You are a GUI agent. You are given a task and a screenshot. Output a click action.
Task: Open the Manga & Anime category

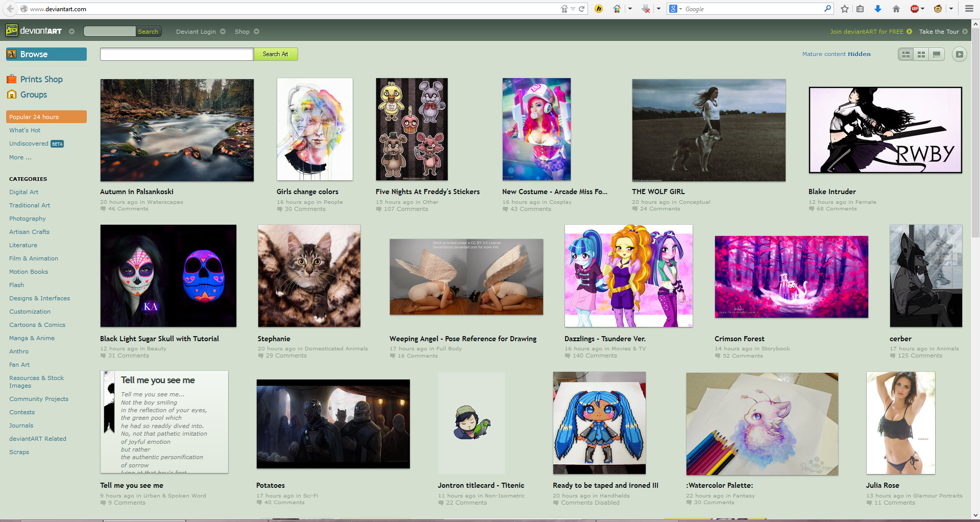(32, 338)
